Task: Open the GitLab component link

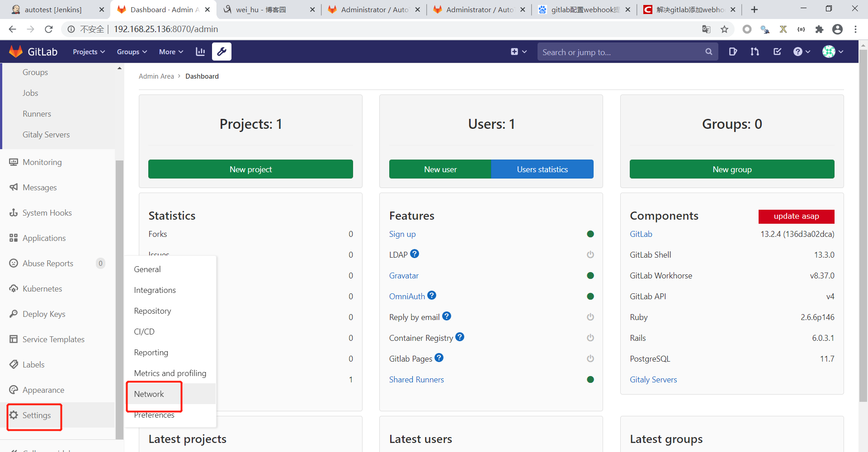Action: tap(641, 234)
